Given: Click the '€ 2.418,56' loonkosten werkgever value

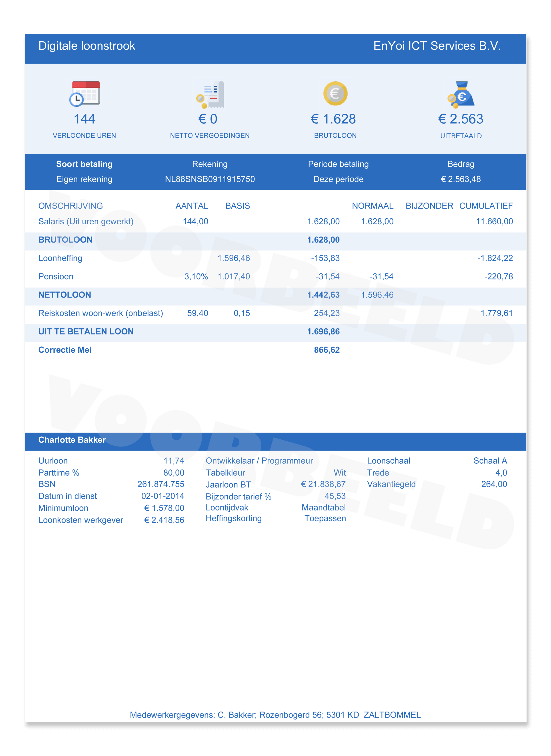Looking at the screenshot, I should (x=164, y=520).
